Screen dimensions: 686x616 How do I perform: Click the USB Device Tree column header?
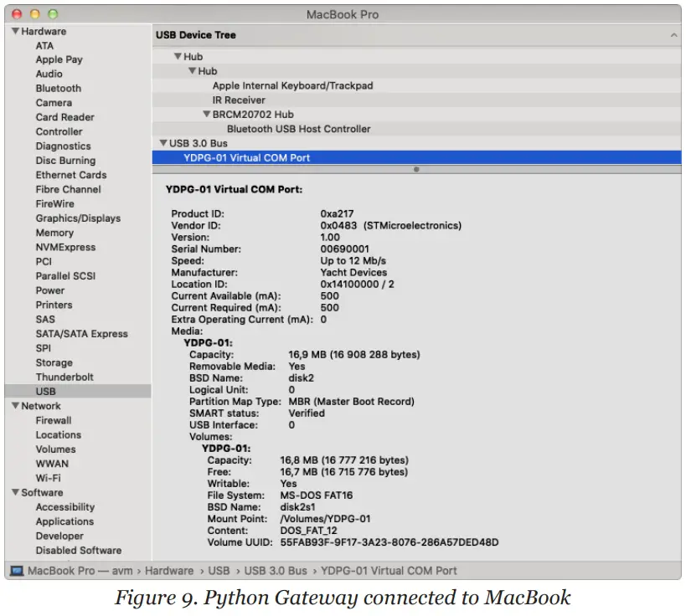tap(416, 35)
